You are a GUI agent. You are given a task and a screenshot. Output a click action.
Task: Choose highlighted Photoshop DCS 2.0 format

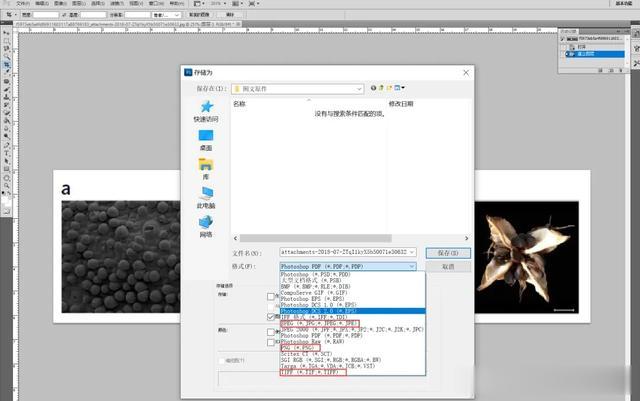point(353,311)
